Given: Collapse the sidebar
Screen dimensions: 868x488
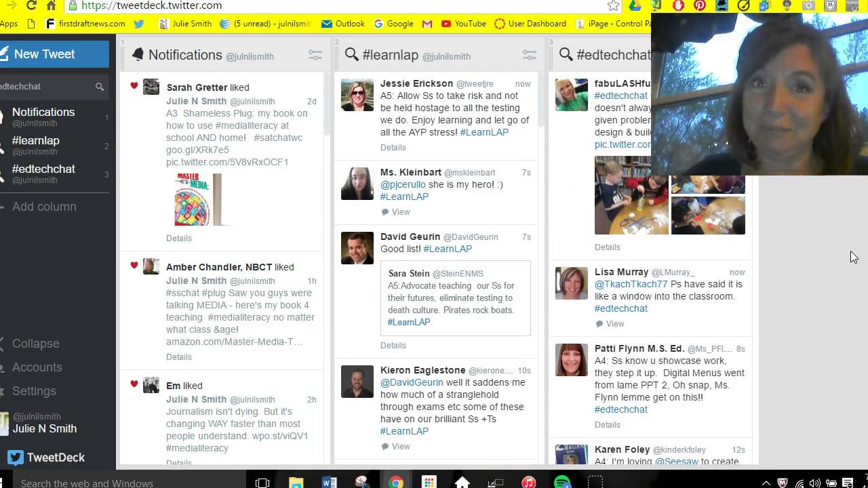Looking at the screenshot, I should [35, 344].
